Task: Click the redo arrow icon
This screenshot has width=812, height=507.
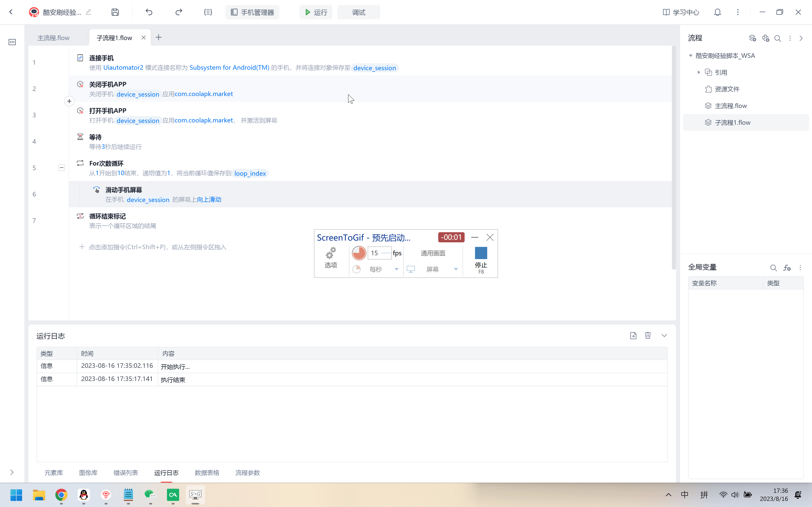Action: coord(178,12)
